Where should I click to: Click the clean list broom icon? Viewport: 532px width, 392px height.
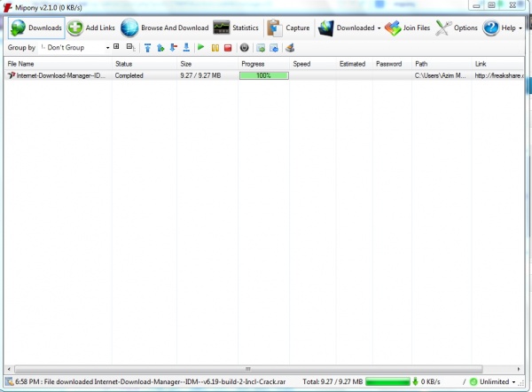point(290,48)
